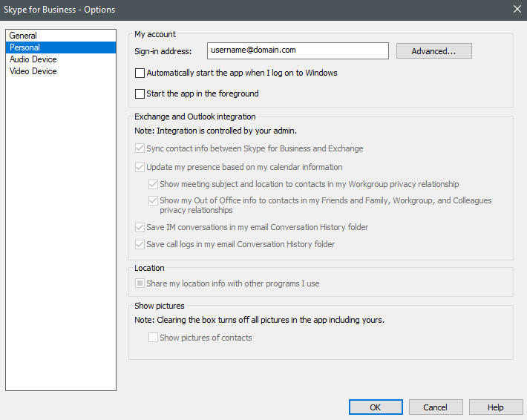The height and width of the screenshot is (420, 527).
Task: Toggle Show meeting subject and location checkbox
Action: pyautogui.click(x=153, y=184)
